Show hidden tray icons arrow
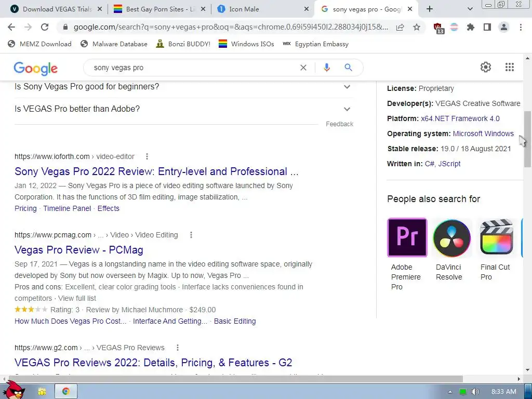Viewport: 532px width, 399px height. tap(450, 392)
